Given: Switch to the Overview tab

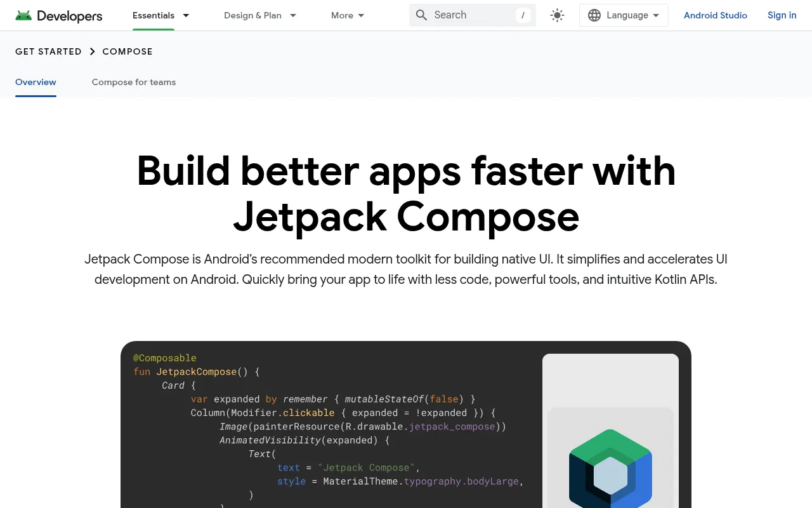Looking at the screenshot, I should tap(36, 82).
